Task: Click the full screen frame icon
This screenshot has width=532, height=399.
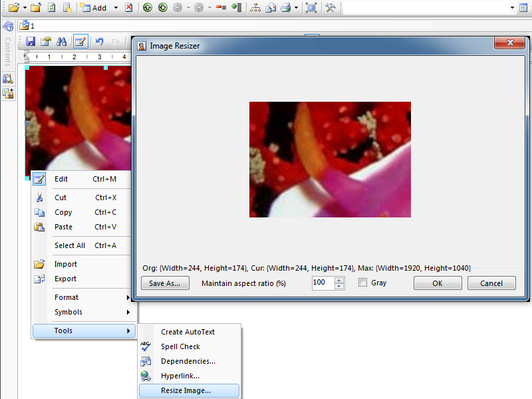Action: (x=311, y=7)
